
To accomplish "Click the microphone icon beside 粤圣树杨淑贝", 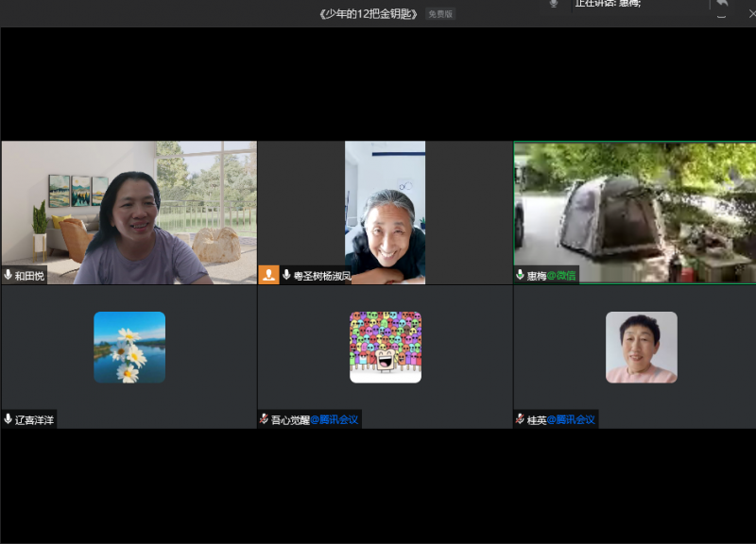I will [286, 276].
